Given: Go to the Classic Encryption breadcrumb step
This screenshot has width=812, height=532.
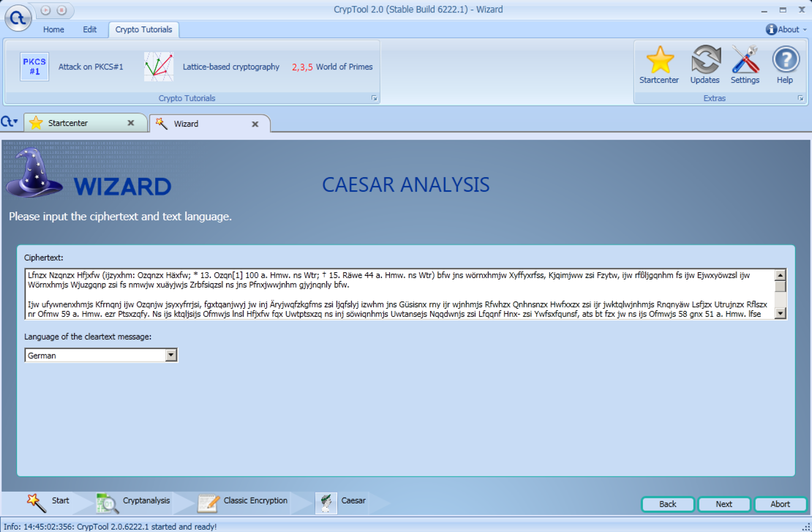Looking at the screenshot, I should coord(242,501).
